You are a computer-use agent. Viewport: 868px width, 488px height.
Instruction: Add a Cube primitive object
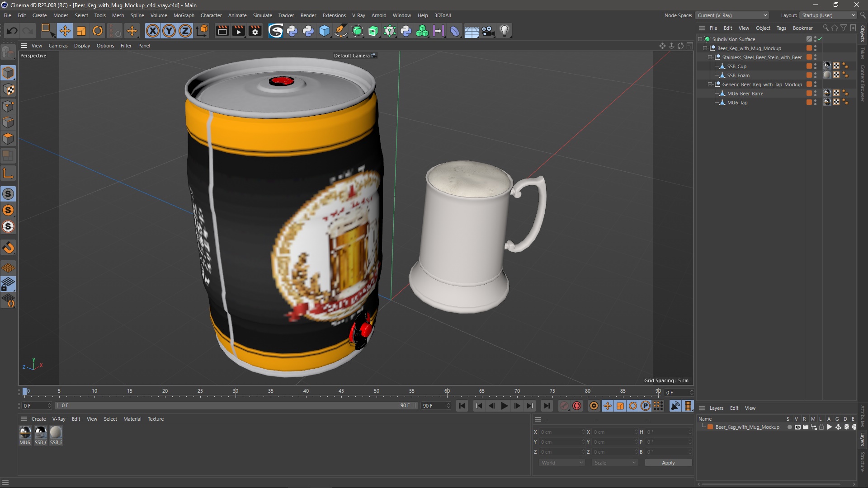(324, 31)
